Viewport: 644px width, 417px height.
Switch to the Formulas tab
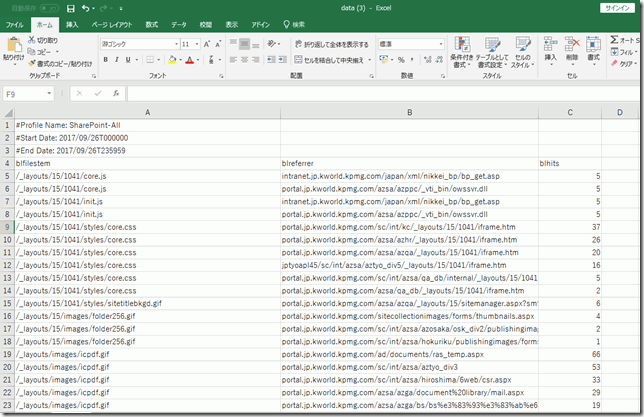pyautogui.click(x=152, y=25)
